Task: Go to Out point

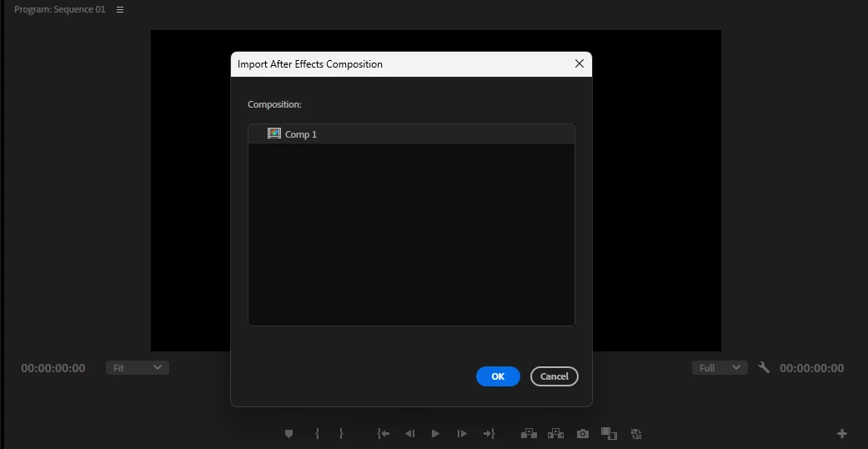Action: pos(489,433)
